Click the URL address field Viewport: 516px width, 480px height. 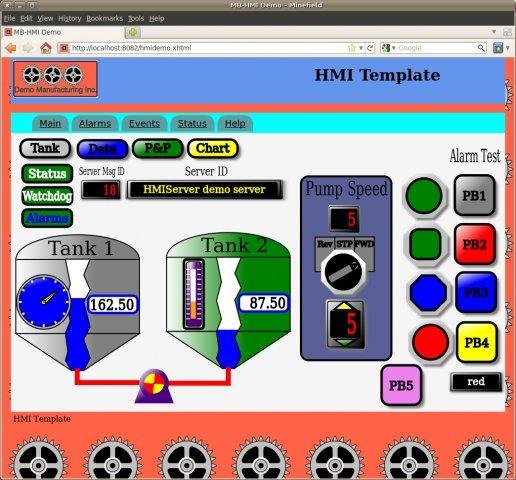(x=208, y=48)
